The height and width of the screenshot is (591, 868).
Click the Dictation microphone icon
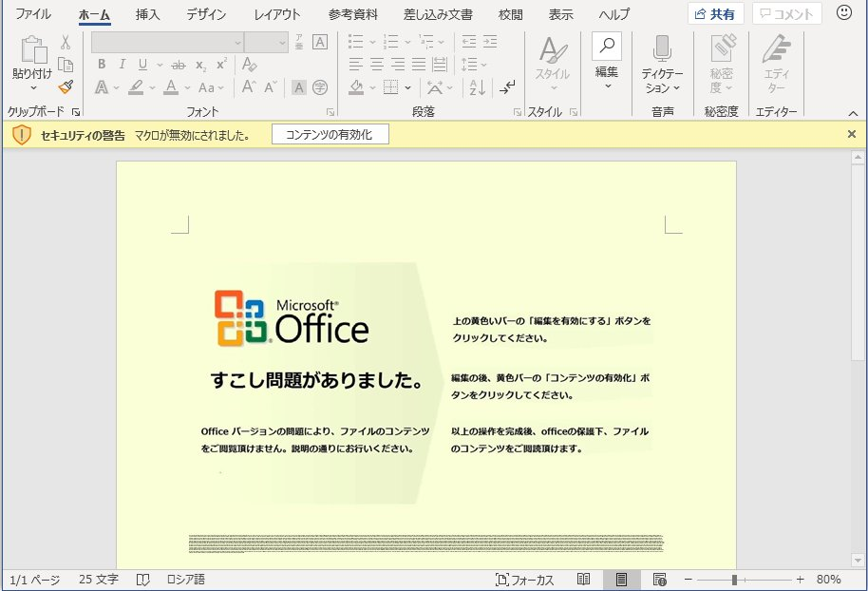click(x=662, y=48)
